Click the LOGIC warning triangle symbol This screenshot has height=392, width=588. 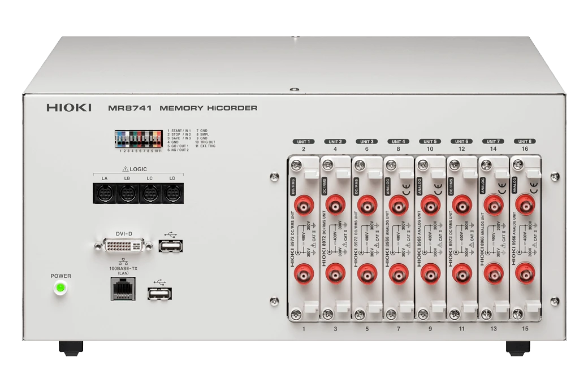(x=126, y=169)
